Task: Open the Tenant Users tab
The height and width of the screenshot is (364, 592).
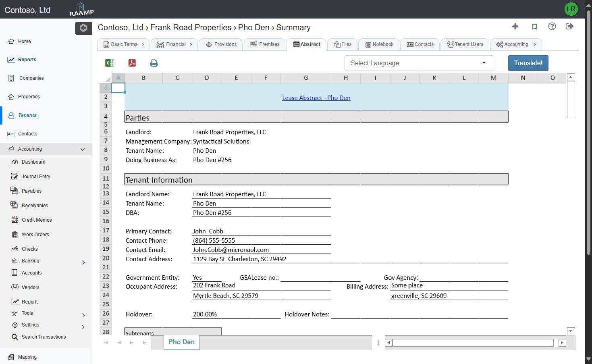Action: coord(465,44)
